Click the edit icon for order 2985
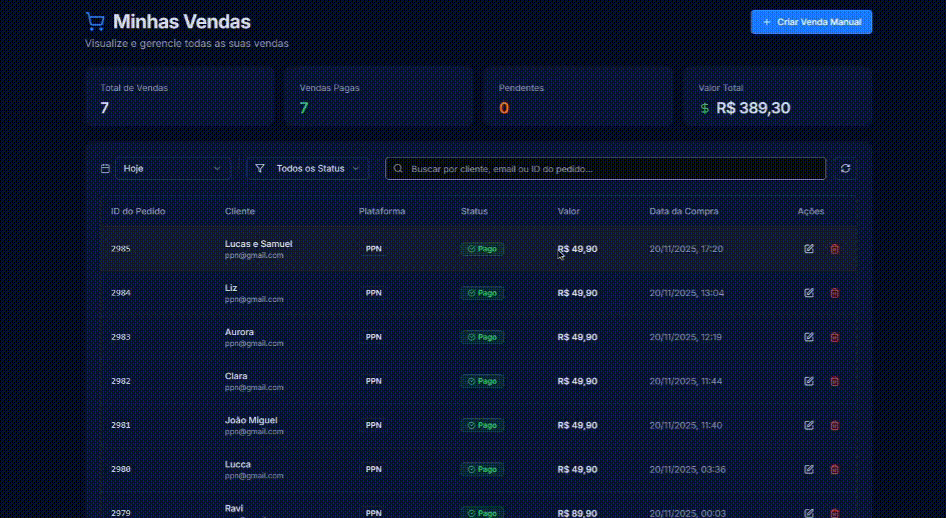The width and height of the screenshot is (946, 518). 809,249
